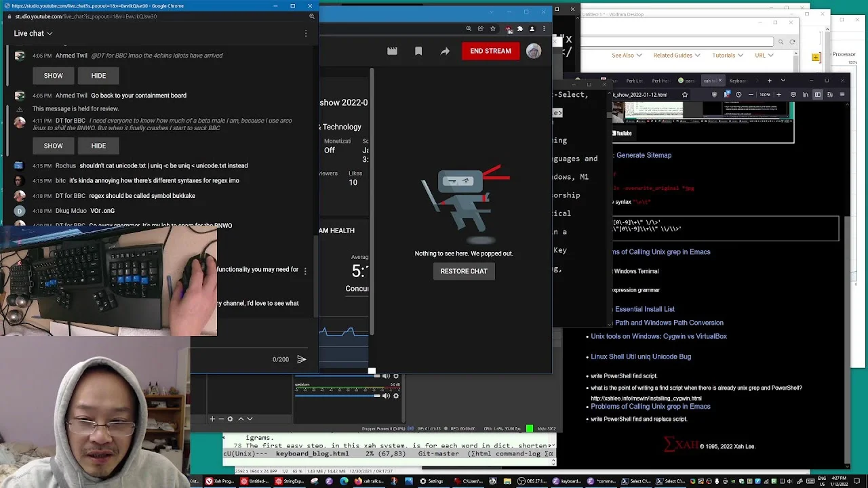Expand URL dropdown in Wolfram documentation
Viewport: 868px width, 488px height.
[763, 55]
